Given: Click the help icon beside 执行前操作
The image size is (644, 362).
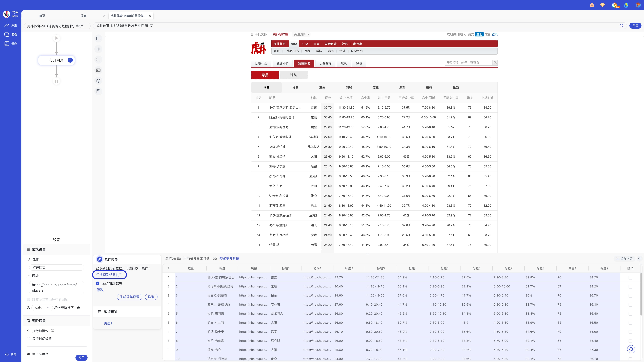Looking at the screenshot, I should pos(52,331).
